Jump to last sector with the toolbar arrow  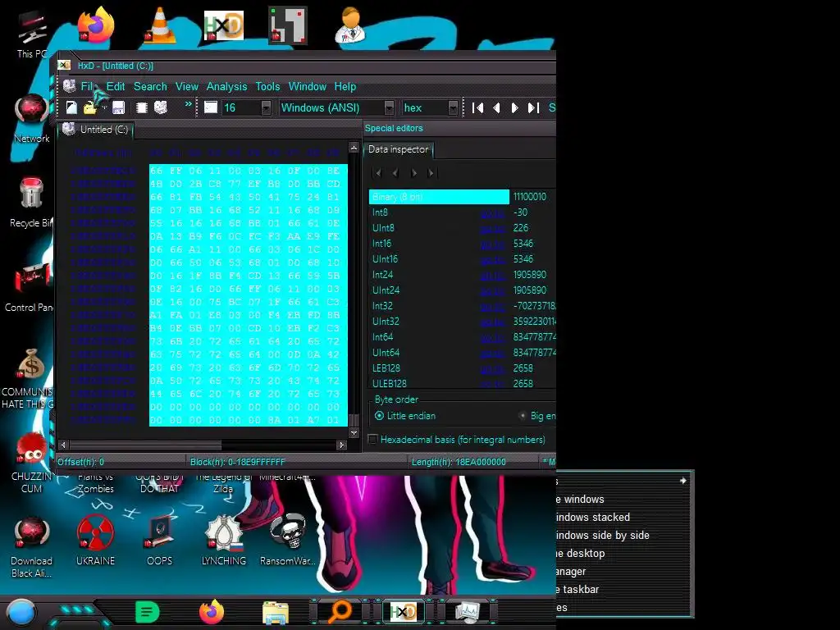click(x=533, y=107)
